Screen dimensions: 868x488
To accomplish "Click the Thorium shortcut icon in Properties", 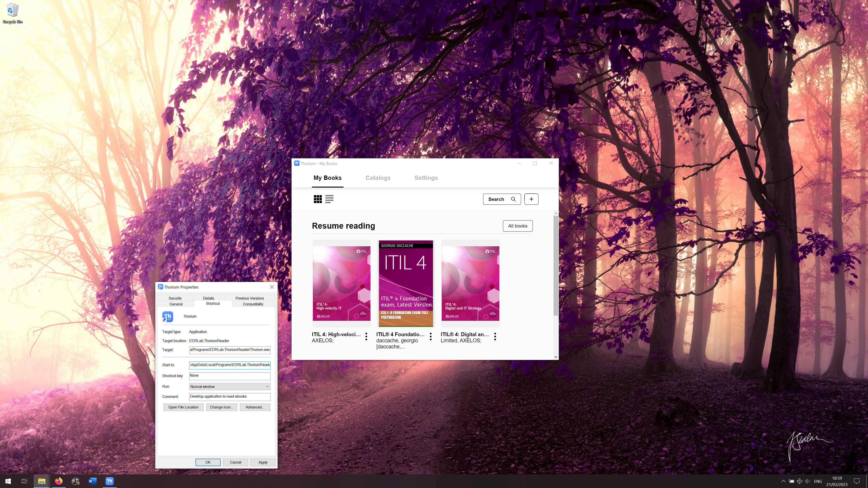I will [x=167, y=317].
